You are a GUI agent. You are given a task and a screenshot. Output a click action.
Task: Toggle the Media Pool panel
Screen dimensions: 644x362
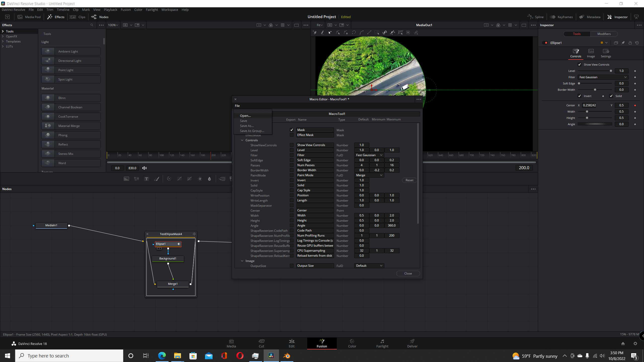click(x=29, y=17)
